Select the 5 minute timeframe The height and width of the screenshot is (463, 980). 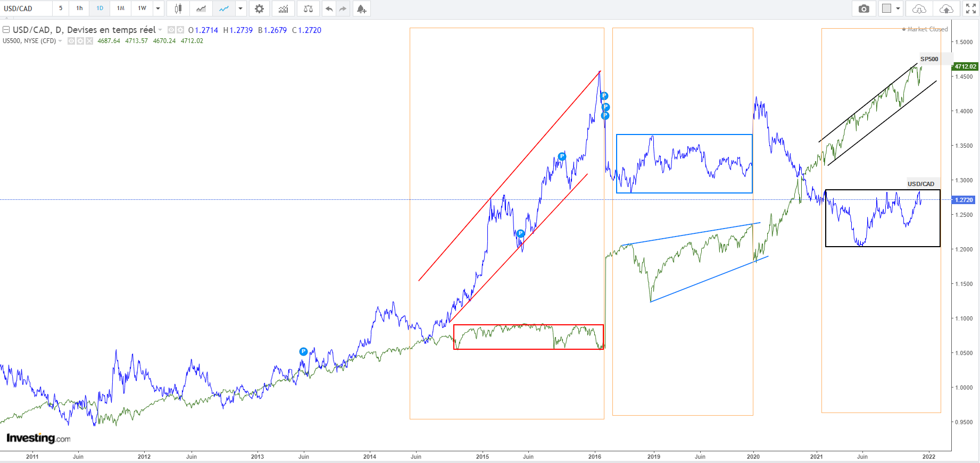pyautogui.click(x=61, y=9)
